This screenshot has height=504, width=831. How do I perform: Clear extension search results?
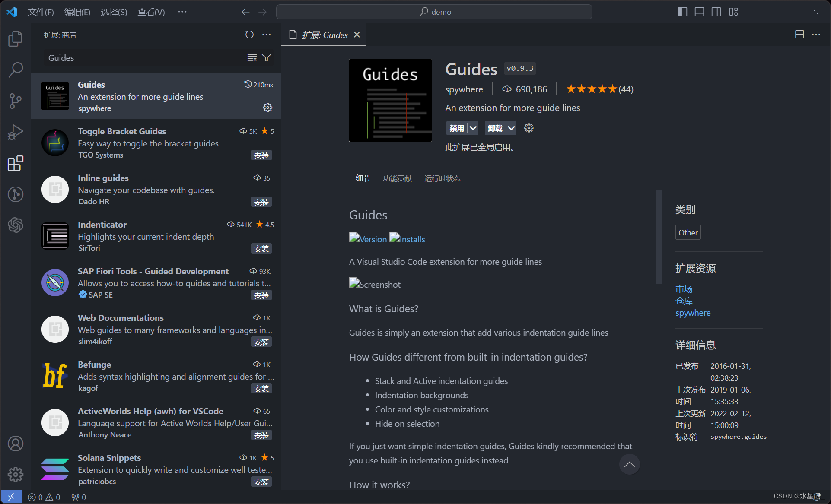pos(252,57)
